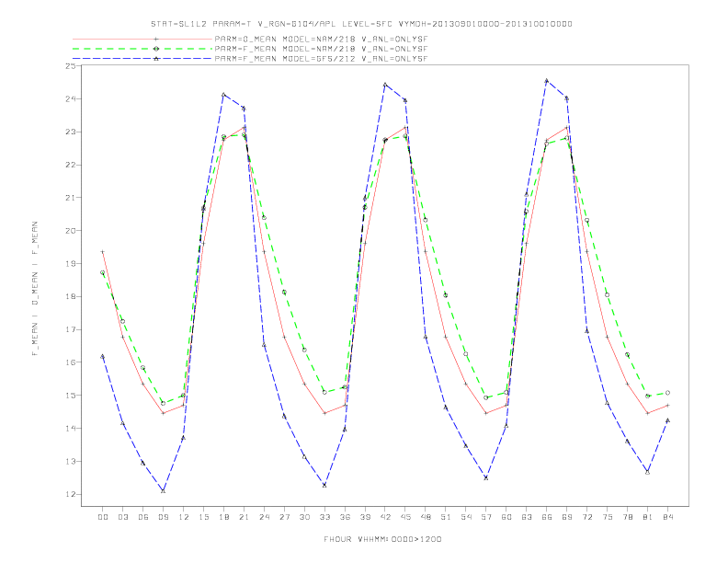Click the blue dashed legend line sample
This screenshot has height=563, width=728.
tap(142, 59)
